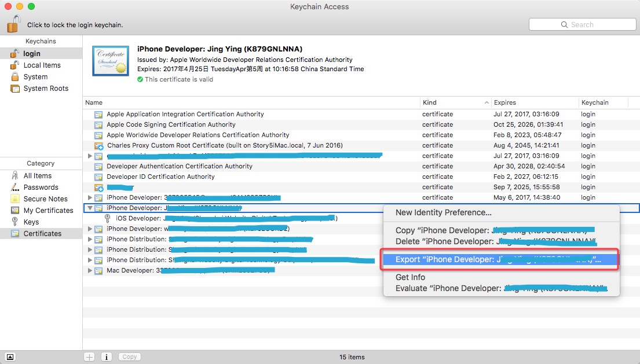Choose the Keys category icon
640x364 pixels.
[15, 222]
